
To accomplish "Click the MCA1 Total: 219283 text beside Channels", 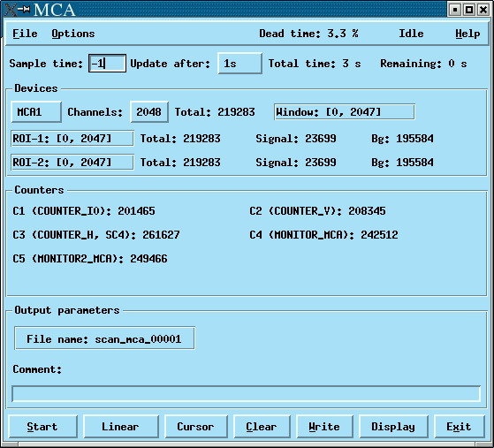I will click(215, 112).
